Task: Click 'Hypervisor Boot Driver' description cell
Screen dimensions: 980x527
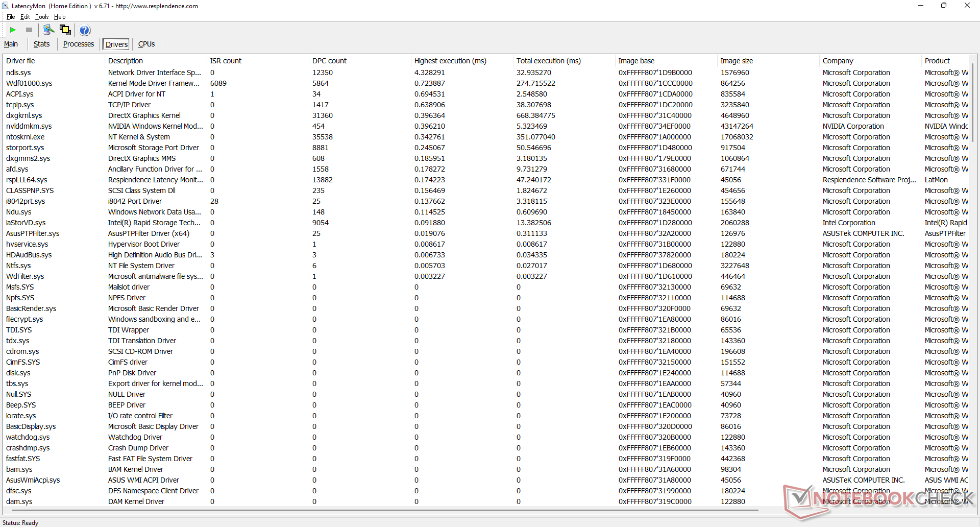Action: click(x=143, y=244)
